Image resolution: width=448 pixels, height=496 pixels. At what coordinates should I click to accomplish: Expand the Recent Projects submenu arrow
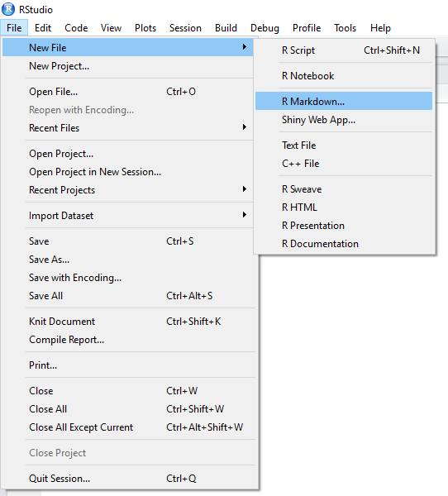coord(244,189)
